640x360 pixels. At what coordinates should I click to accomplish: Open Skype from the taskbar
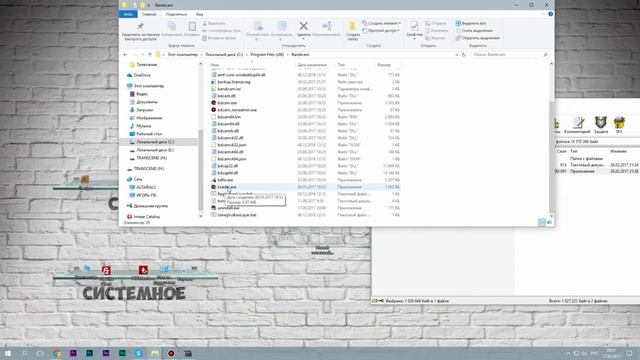click(x=138, y=353)
